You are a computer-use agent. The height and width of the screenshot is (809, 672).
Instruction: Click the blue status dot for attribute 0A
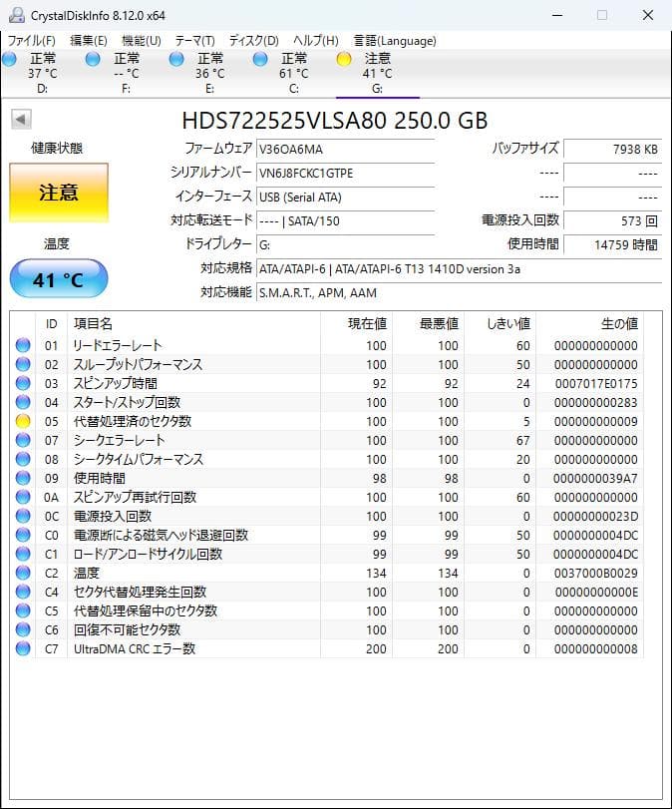[23, 497]
